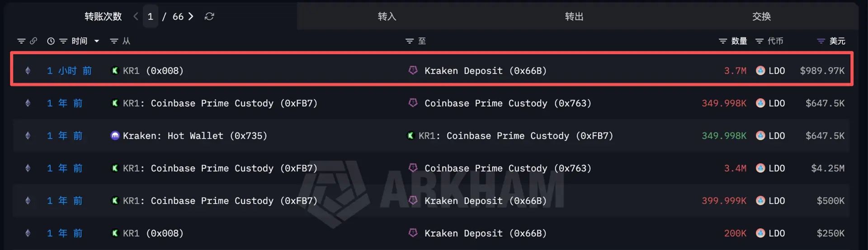Screen dimensions: 868x250
Task: Filter by 美元 USD value
Action: point(821,41)
